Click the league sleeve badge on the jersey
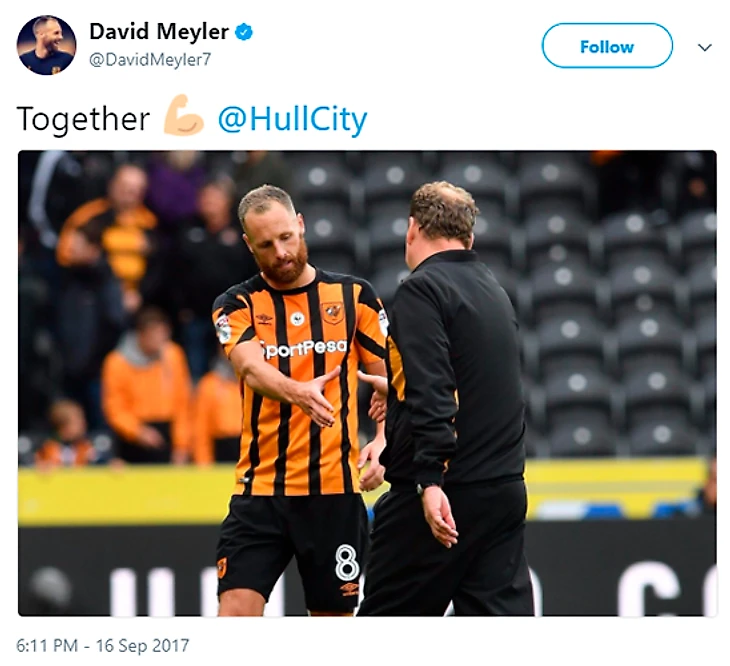The height and width of the screenshot is (666, 730). click(223, 328)
